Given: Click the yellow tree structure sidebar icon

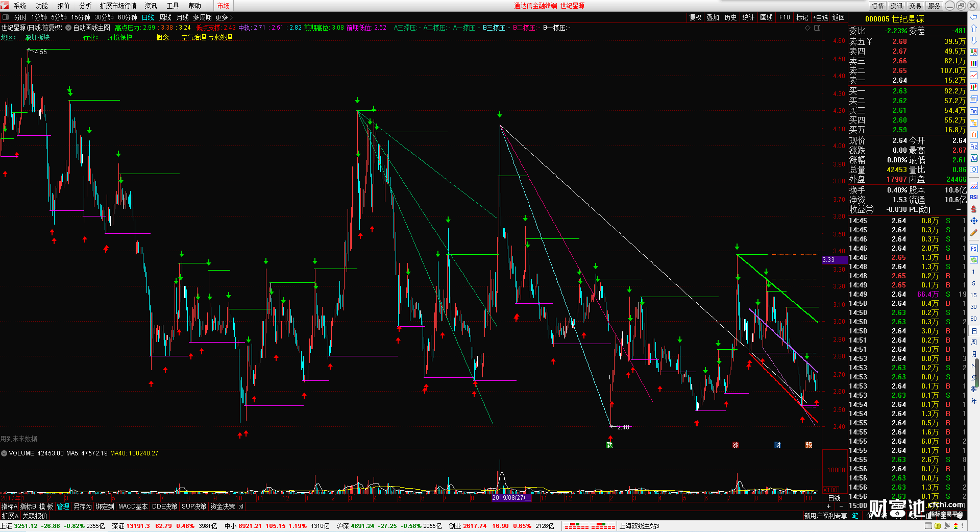Looking at the screenshot, I should [974, 123].
